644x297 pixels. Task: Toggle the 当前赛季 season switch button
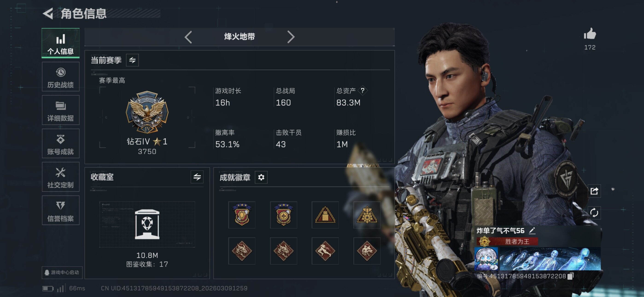[132, 60]
